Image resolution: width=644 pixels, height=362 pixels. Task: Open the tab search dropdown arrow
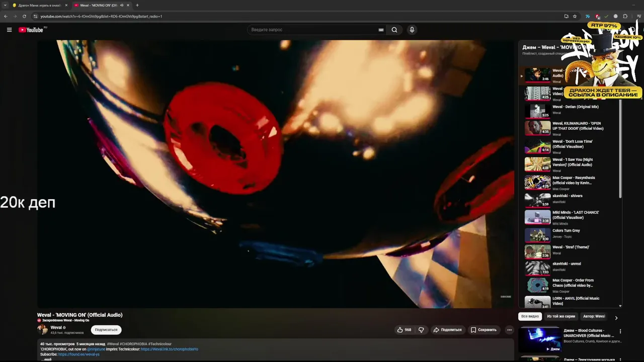click(x=5, y=5)
